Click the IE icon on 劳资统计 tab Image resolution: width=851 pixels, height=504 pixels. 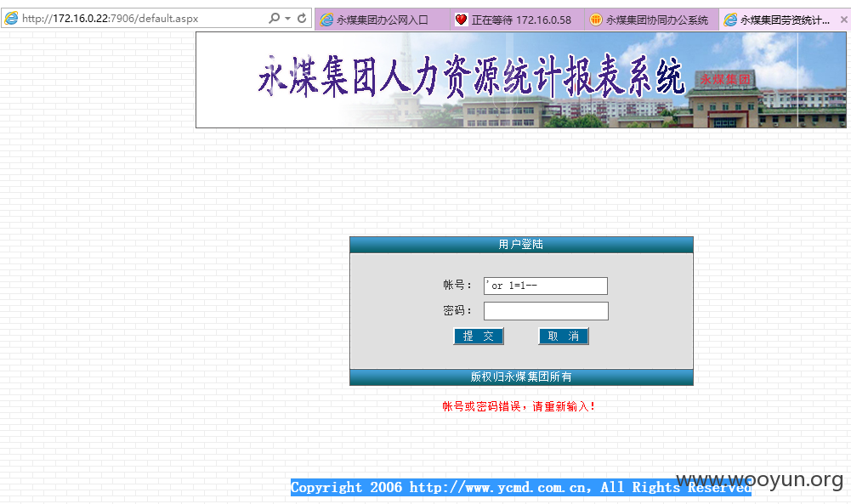(x=730, y=20)
